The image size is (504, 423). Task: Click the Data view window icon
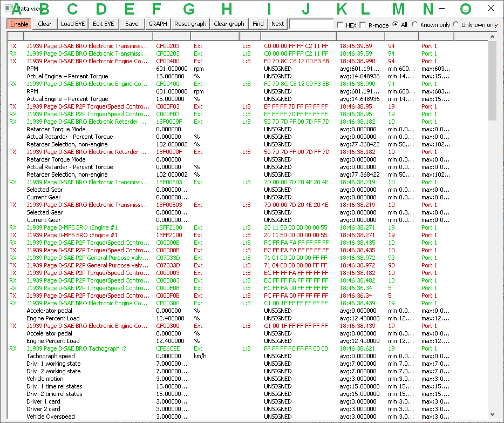[9, 8]
